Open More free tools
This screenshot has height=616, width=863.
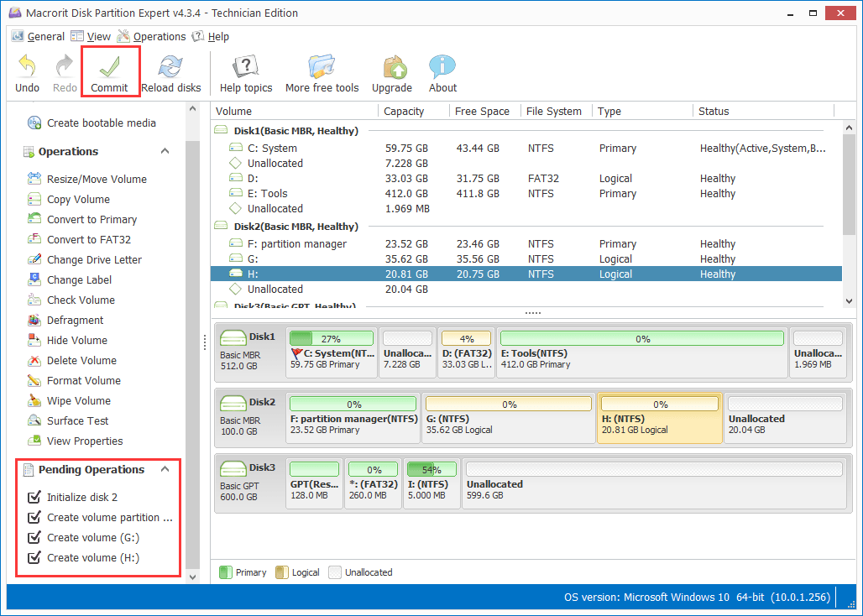click(322, 66)
